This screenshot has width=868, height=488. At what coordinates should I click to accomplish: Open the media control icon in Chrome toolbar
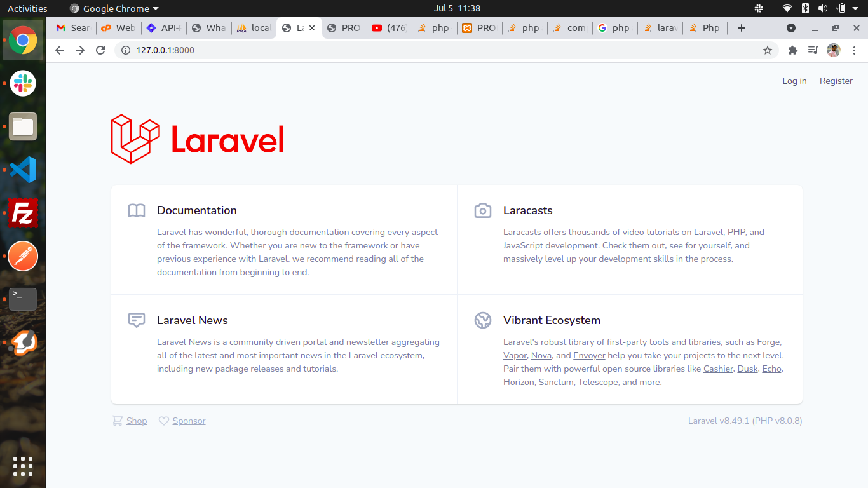point(813,50)
